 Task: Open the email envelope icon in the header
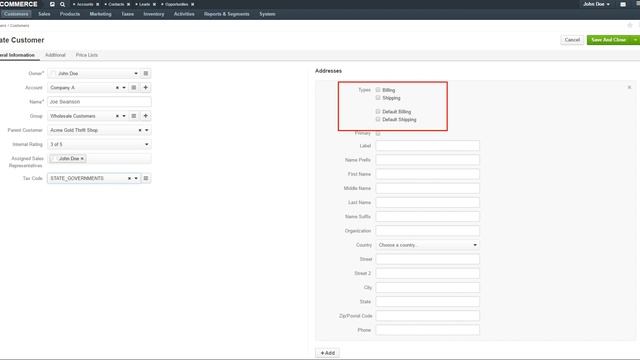coord(623,4)
